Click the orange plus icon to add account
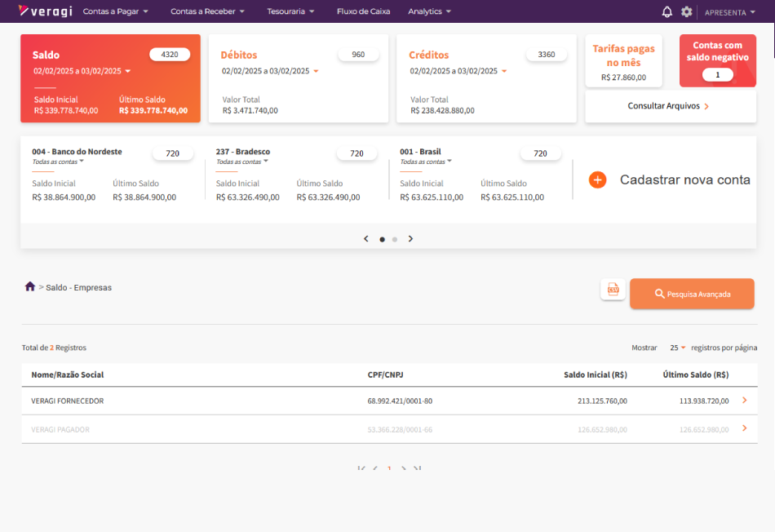The image size is (775, 532). tap(597, 180)
